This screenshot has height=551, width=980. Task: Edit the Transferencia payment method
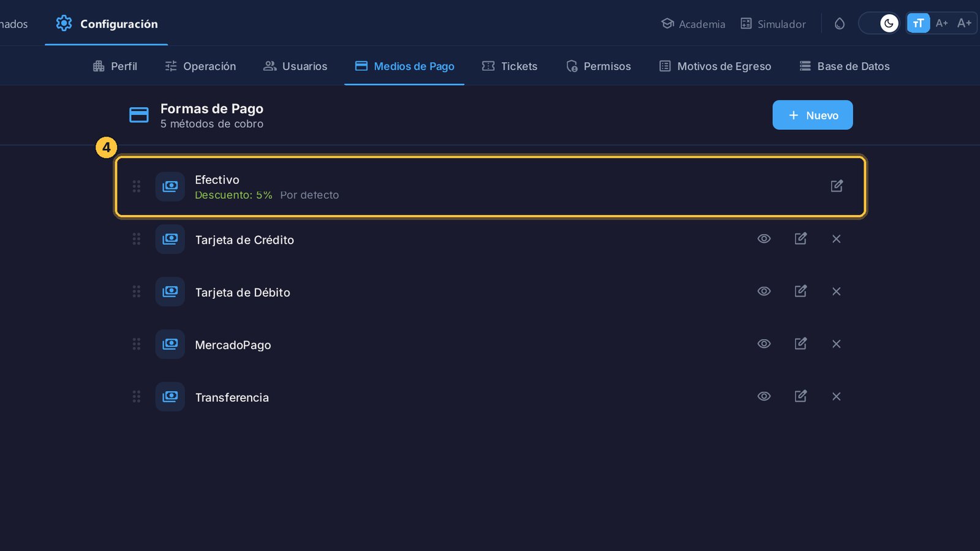click(801, 397)
